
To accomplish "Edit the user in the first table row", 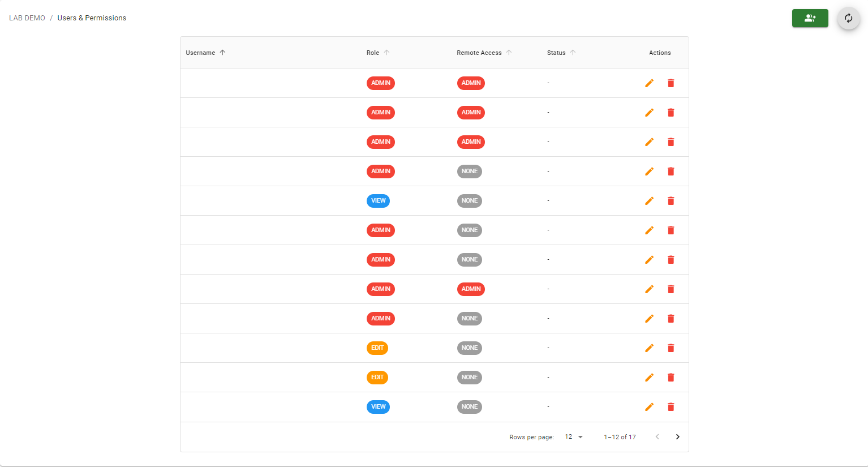I will coord(649,83).
